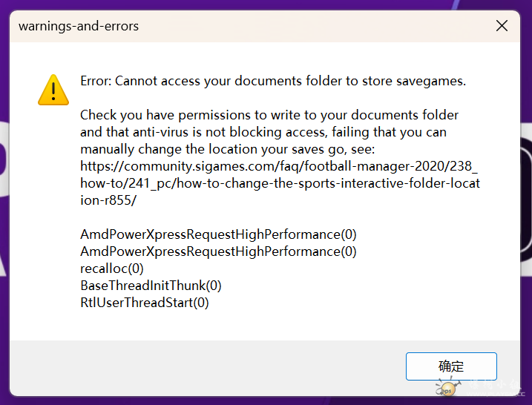This screenshot has height=405, width=532.
Task: Click the BaseThreadInitThunk(0) stack entry
Action: [x=151, y=286]
